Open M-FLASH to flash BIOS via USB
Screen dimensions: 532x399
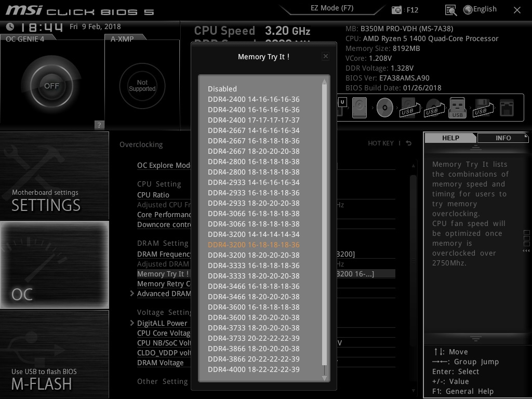pyautogui.click(x=54, y=354)
